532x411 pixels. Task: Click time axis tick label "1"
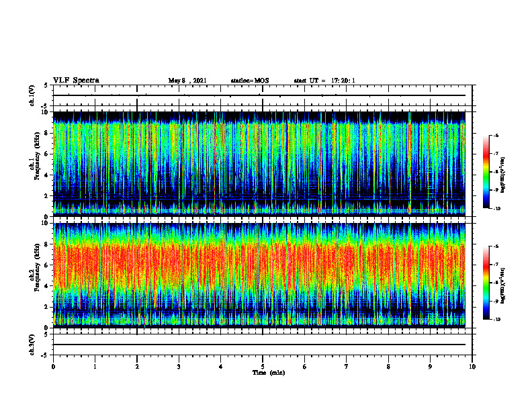tap(95, 367)
